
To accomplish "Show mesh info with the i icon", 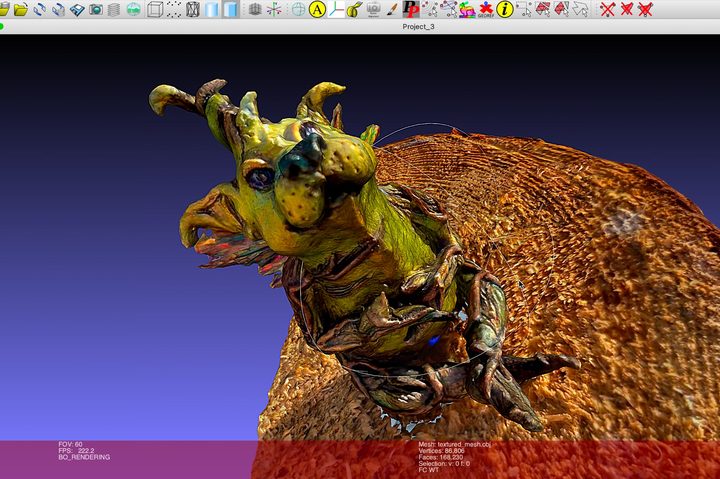I will tap(505, 9).
